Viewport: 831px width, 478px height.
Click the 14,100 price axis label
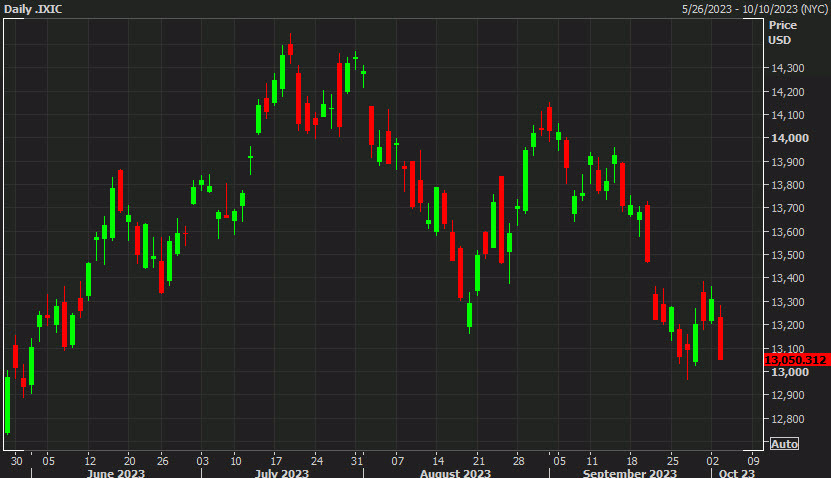[788, 115]
